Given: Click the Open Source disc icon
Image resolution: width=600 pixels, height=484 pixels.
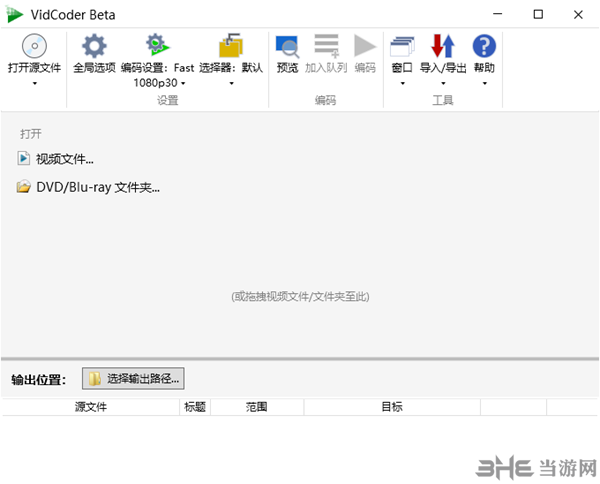Looking at the screenshot, I should click(34, 46).
